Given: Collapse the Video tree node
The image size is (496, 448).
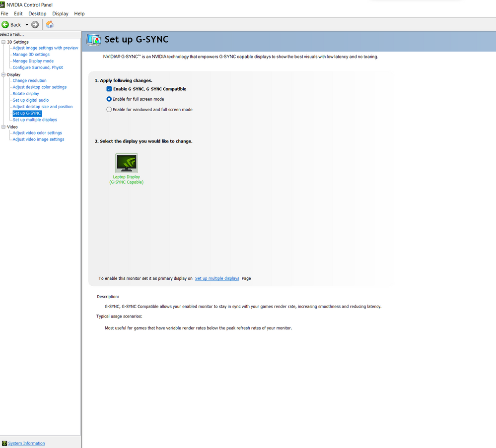Looking at the screenshot, I should coord(3,127).
